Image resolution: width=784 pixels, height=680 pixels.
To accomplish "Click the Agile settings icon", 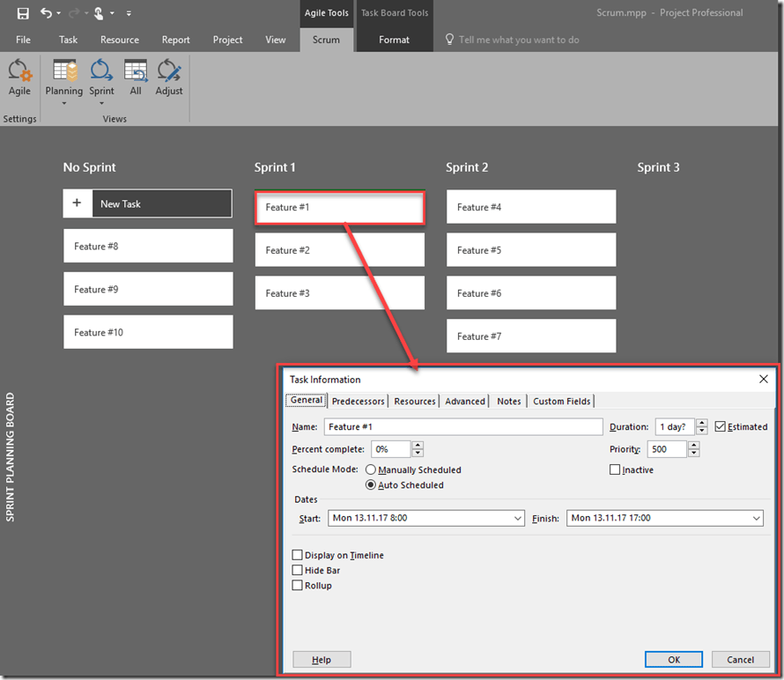I will [19, 73].
